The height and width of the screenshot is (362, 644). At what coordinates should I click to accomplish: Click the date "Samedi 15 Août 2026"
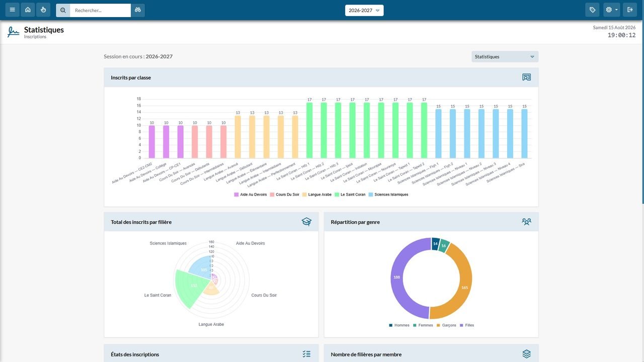pos(614,28)
